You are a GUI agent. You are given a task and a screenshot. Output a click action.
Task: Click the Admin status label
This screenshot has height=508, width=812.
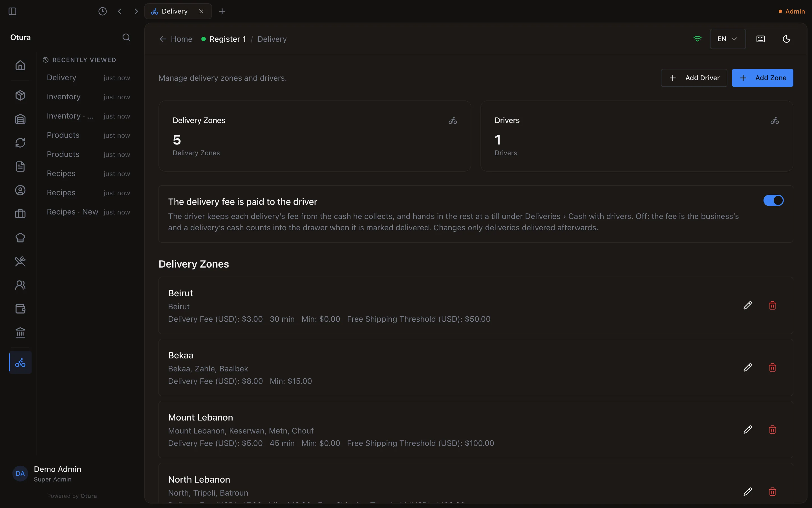coord(791,11)
